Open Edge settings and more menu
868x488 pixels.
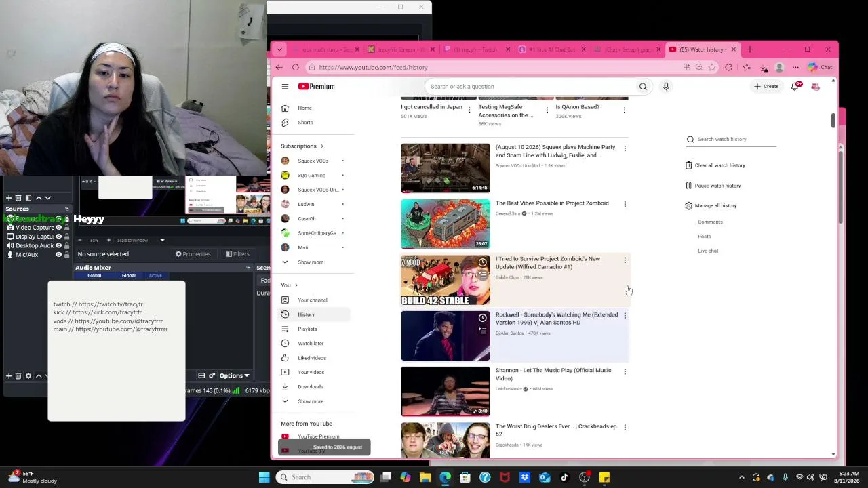pos(796,67)
